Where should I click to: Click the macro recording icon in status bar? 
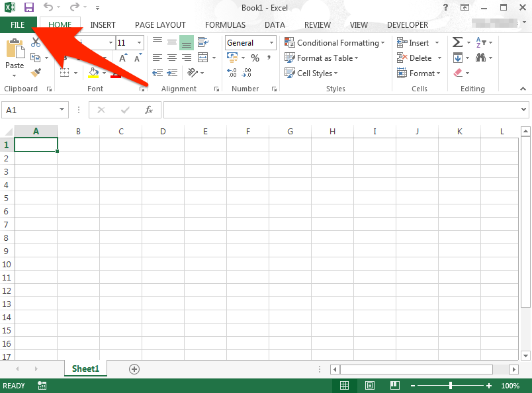point(42,386)
